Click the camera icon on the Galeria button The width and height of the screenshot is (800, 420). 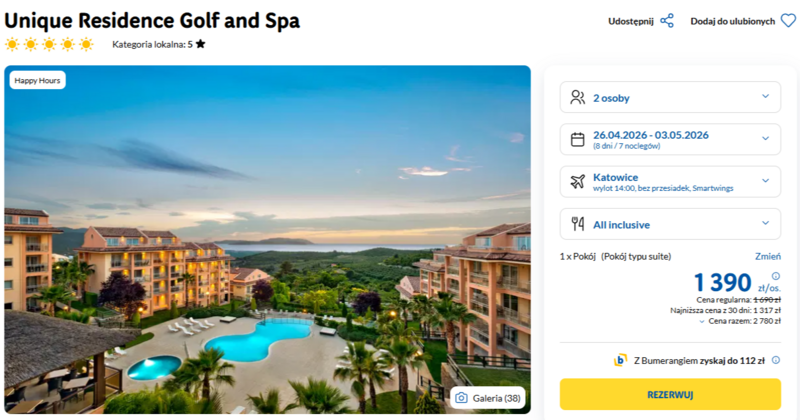[461, 398]
